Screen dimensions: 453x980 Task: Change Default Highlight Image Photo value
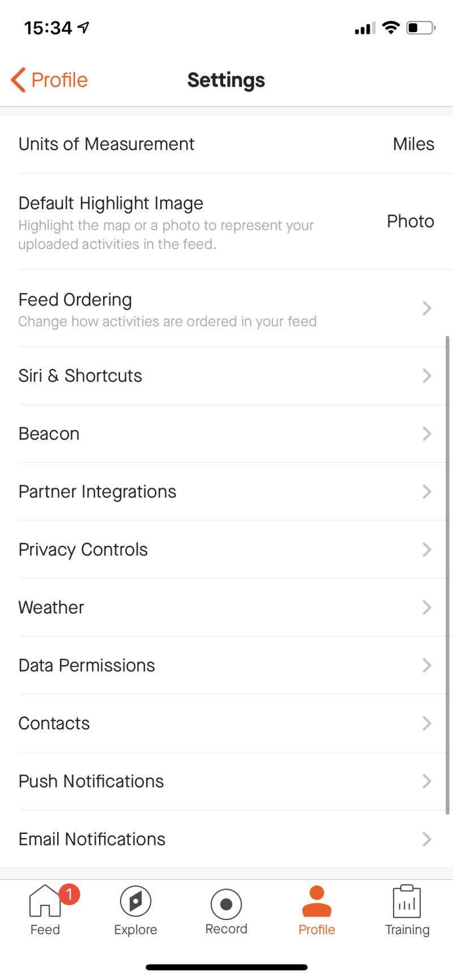coord(411,221)
